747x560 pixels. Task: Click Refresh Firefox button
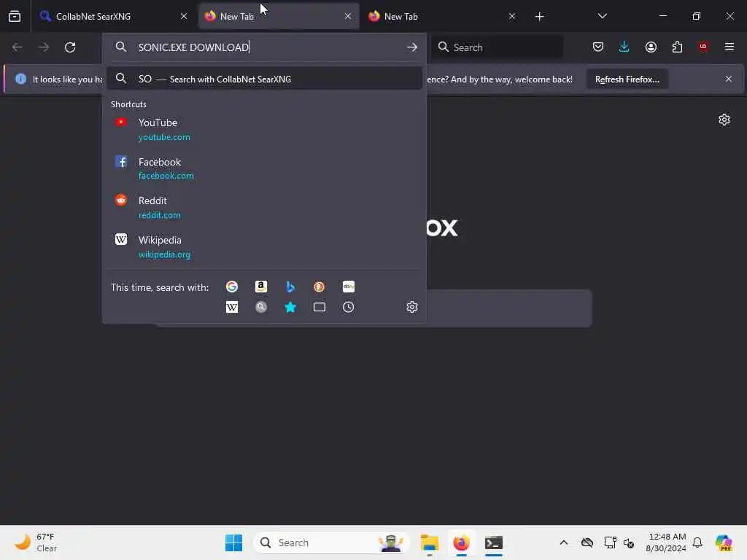627,79
